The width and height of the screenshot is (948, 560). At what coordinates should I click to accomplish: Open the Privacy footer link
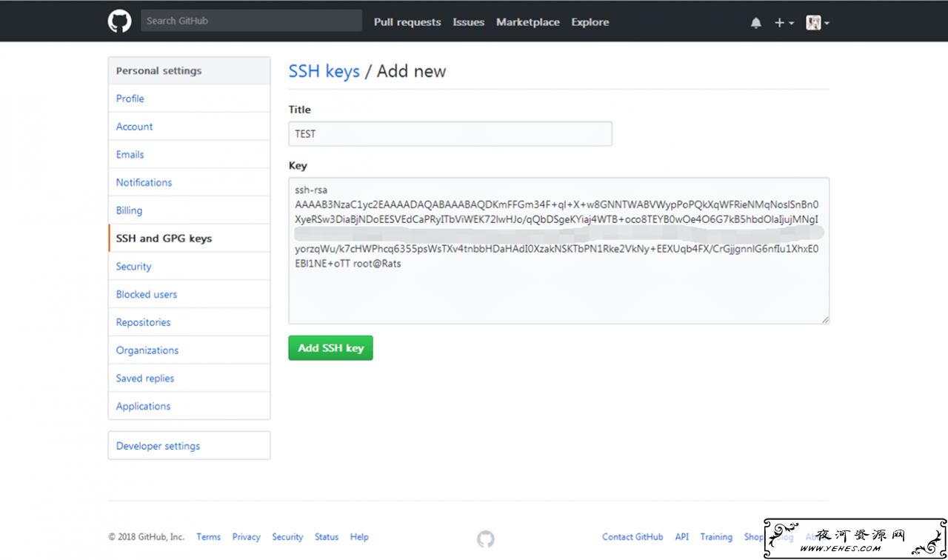tap(246, 537)
